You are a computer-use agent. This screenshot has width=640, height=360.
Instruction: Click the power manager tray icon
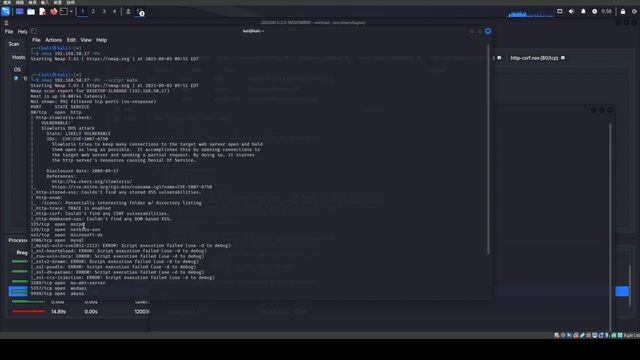click(594, 11)
